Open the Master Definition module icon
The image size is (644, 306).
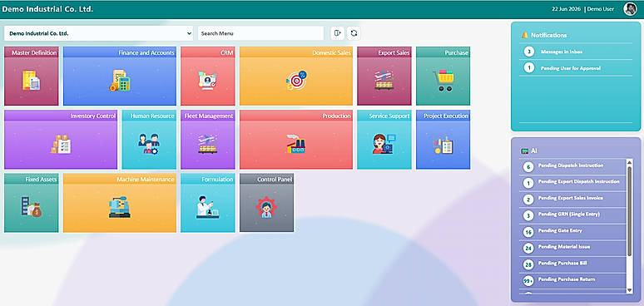pos(32,81)
